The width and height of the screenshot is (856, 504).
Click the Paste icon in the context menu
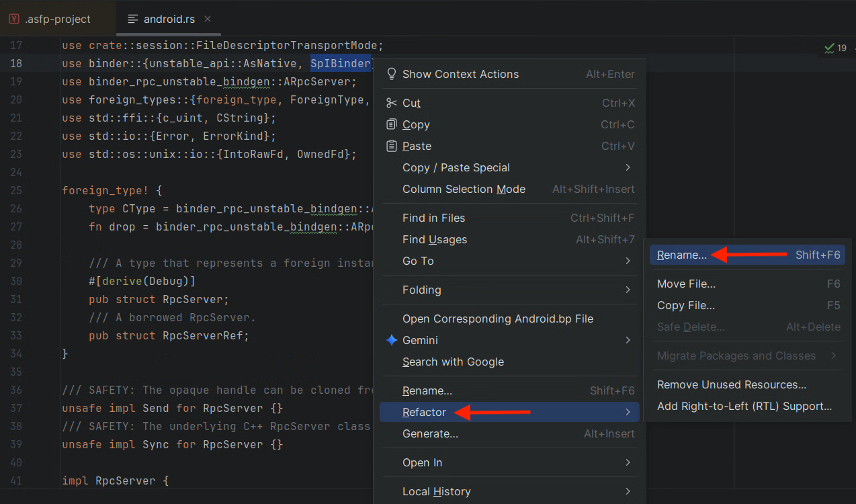click(x=392, y=146)
